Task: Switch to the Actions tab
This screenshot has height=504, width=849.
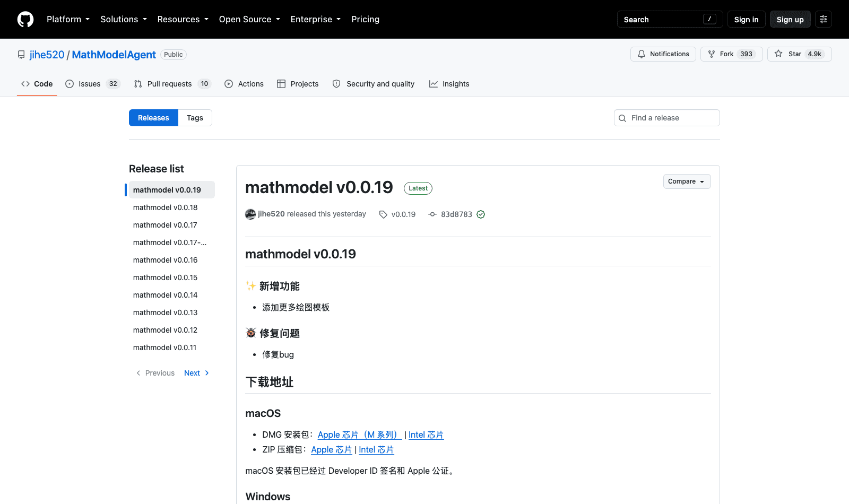Action: click(x=244, y=84)
